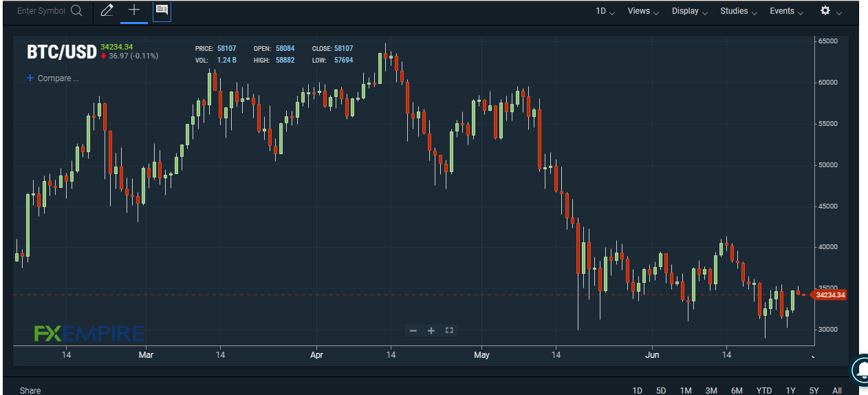Zoom in using the plus icon
This screenshot has height=395, width=868.
click(431, 330)
